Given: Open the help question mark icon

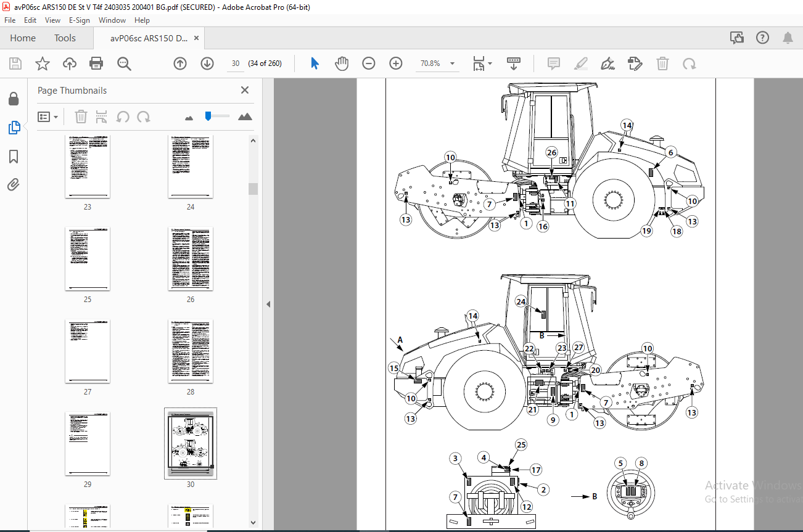Looking at the screenshot, I should (762, 38).
